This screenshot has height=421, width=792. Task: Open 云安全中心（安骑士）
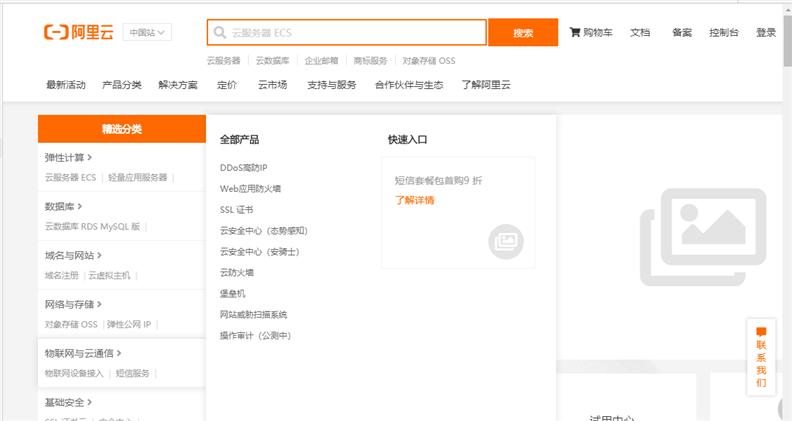click(x=260, y=252)
